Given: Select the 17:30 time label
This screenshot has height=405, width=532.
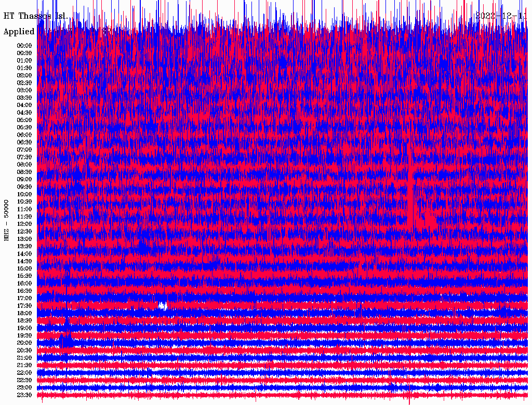Looking at the screenshot, I should [24, 306].
